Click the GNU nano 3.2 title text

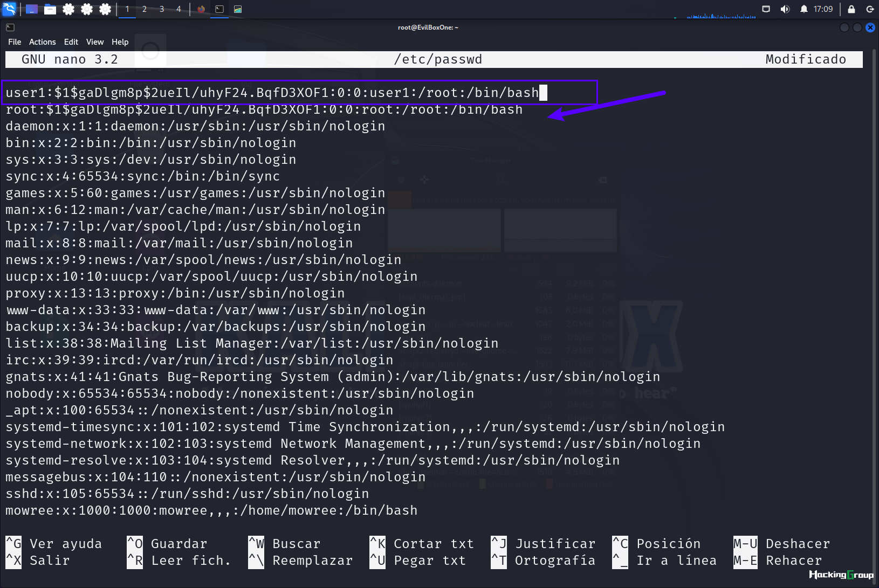coord(70,59)
